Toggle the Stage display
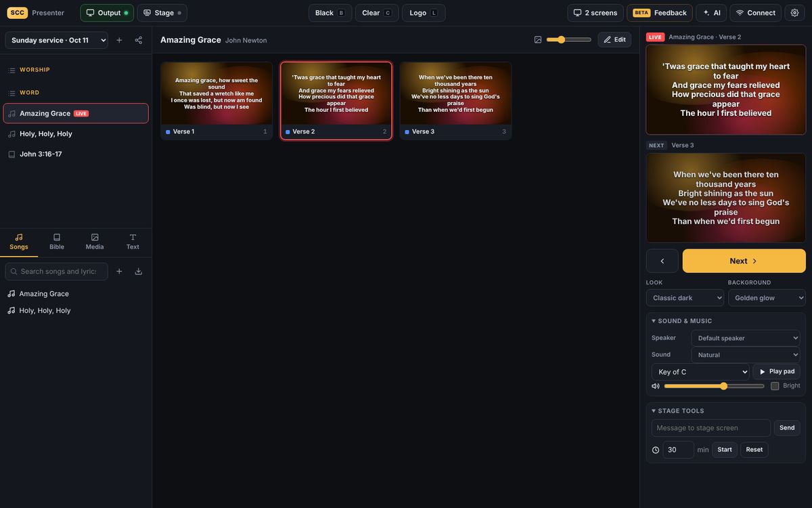Screen dimensions: 812x508 click(x=162, y=13)
